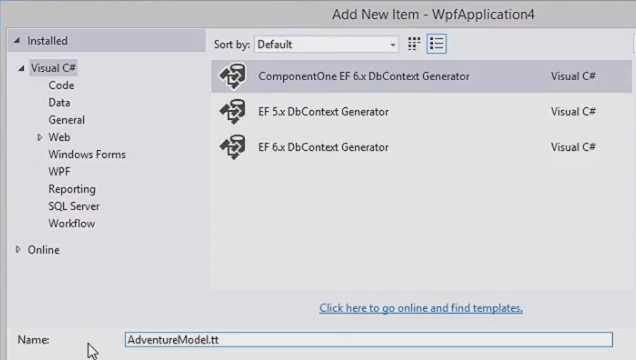
Task: Select the Reporting category
Action: [x=72, y=189]
